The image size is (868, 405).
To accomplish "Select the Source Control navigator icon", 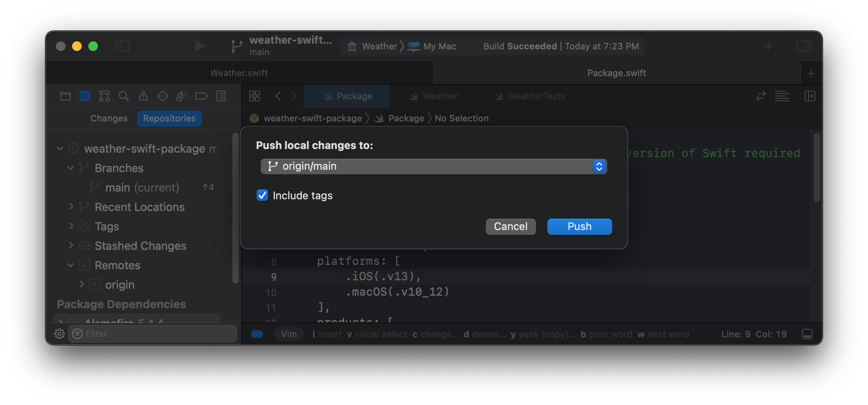I will pos(85,96).
